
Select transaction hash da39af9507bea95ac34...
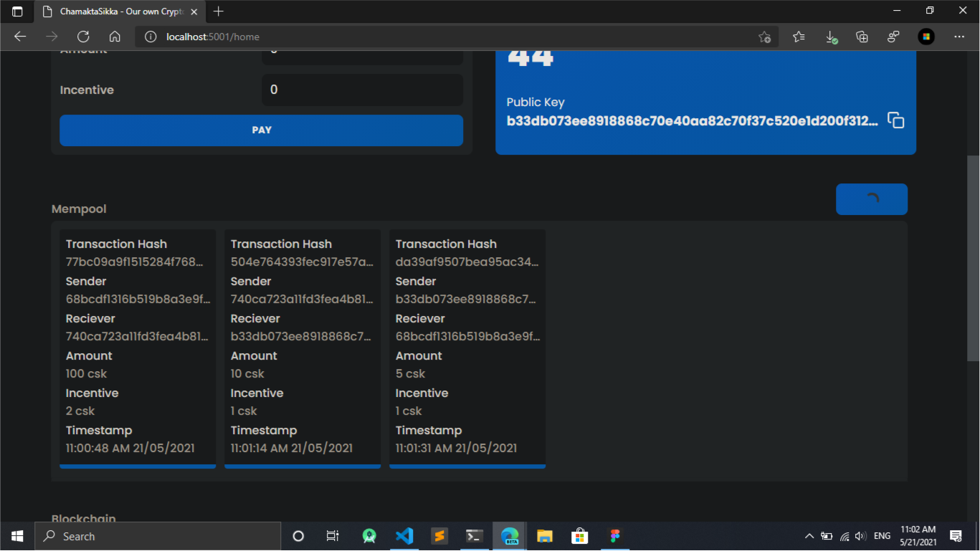pos(467,262)
